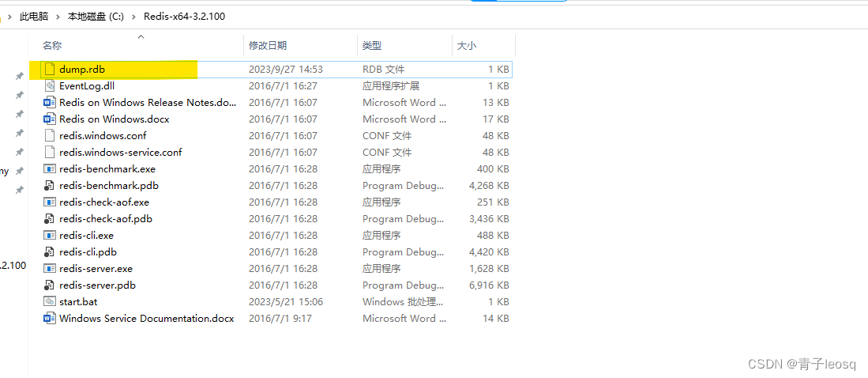The height and width of the screenshot is (378, 868).
Task: Select the dump.rdb file icon
Action: click(x=50, y=70)
